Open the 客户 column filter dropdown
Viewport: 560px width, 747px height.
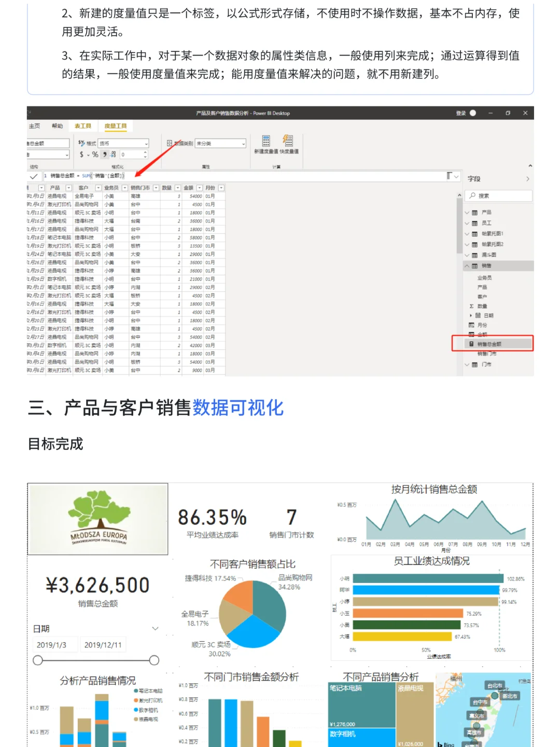point(98,188)
